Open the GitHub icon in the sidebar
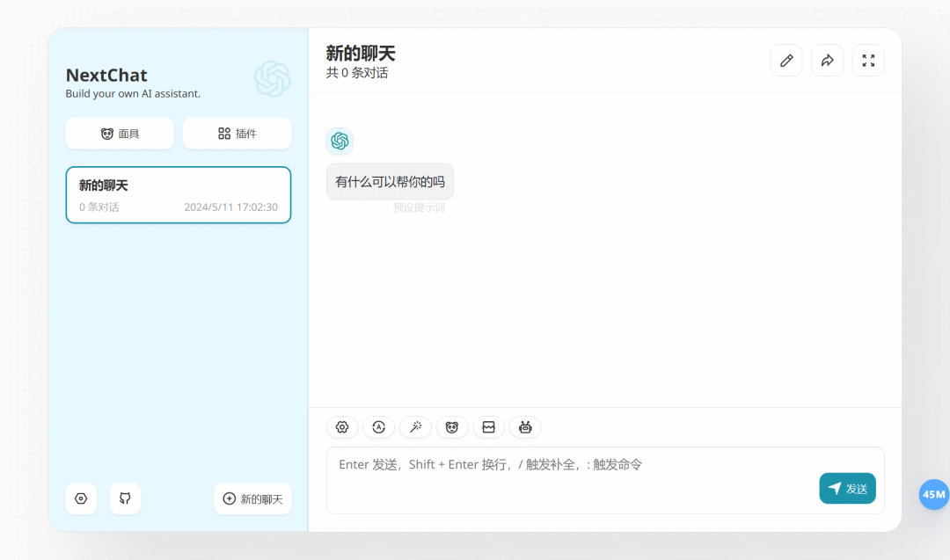Viewport: 950px width, 560px height. click(125, 498)
